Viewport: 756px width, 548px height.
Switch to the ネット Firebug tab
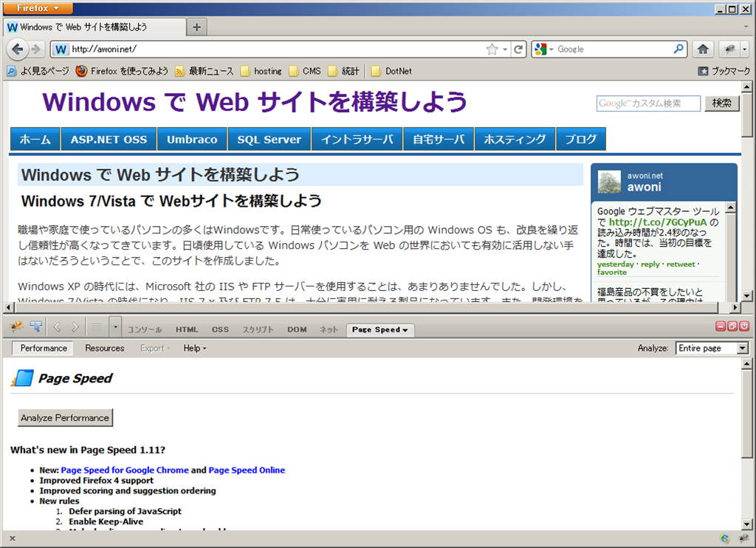329,329
